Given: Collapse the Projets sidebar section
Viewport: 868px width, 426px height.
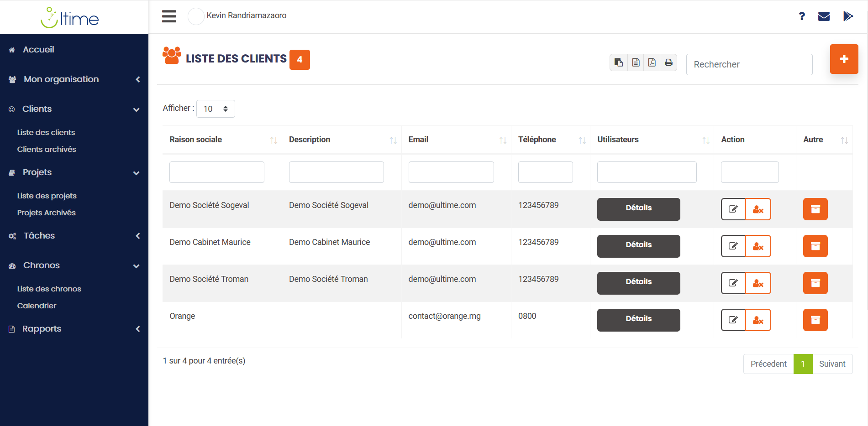Looking at the screenshot, I should pyautogui.click(x=74, y=172).
